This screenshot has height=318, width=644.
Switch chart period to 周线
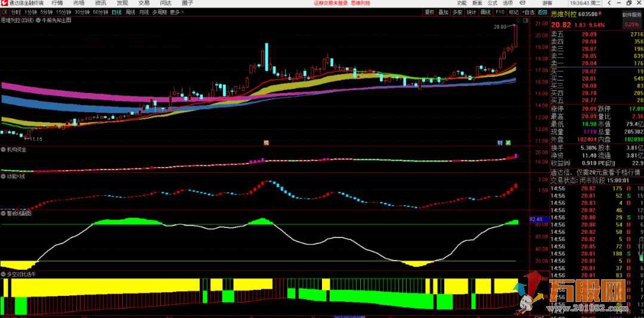(131, 12)
